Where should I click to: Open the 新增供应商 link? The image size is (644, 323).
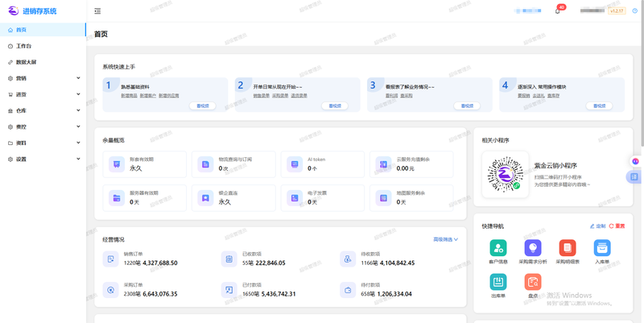(169, 95)
